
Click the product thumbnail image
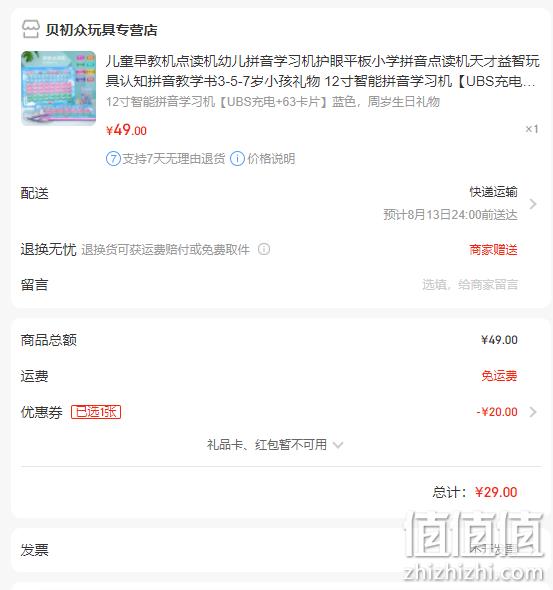pyautogui.click(x=58, y=88)
